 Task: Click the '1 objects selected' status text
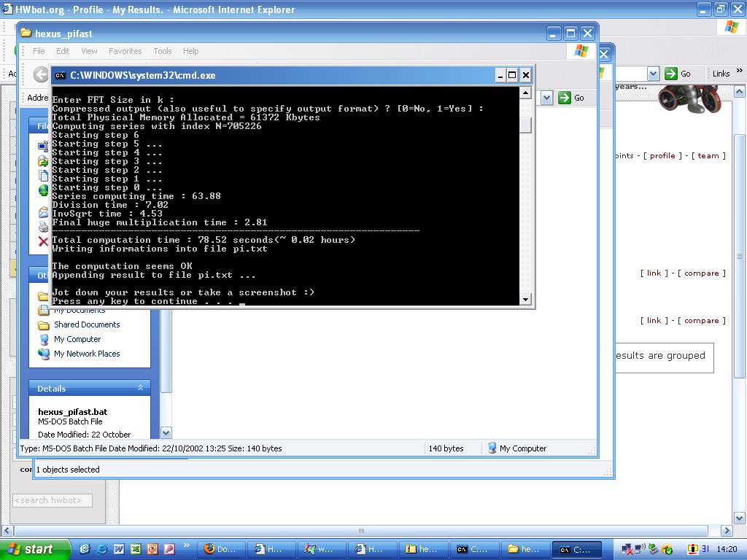pyautogui.click(x=68, y=470)
